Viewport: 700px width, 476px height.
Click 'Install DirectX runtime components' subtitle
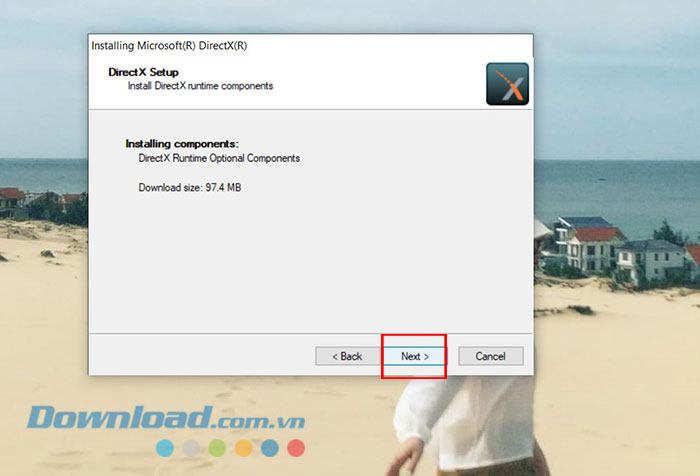pos(200,86)
